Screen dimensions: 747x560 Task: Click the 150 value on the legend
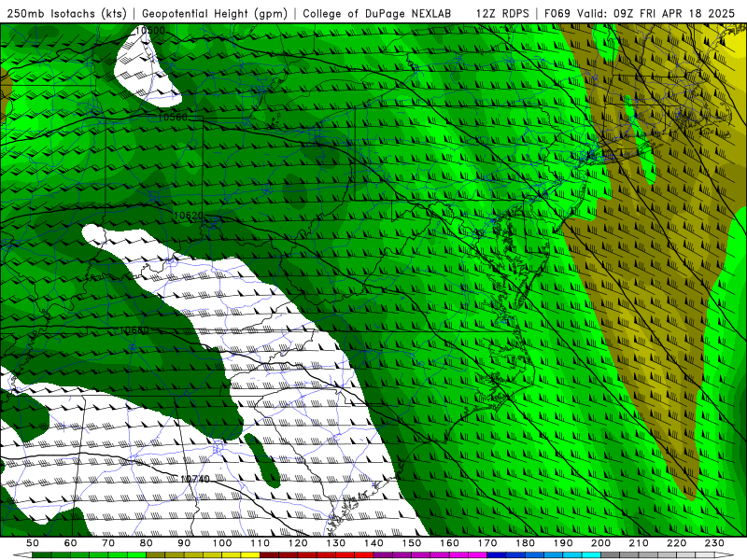[x=412, y=543]
